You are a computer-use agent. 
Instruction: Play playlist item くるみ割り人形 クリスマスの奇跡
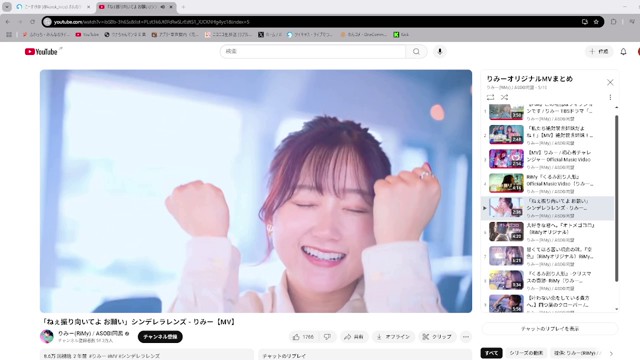[x=547, y=280]
